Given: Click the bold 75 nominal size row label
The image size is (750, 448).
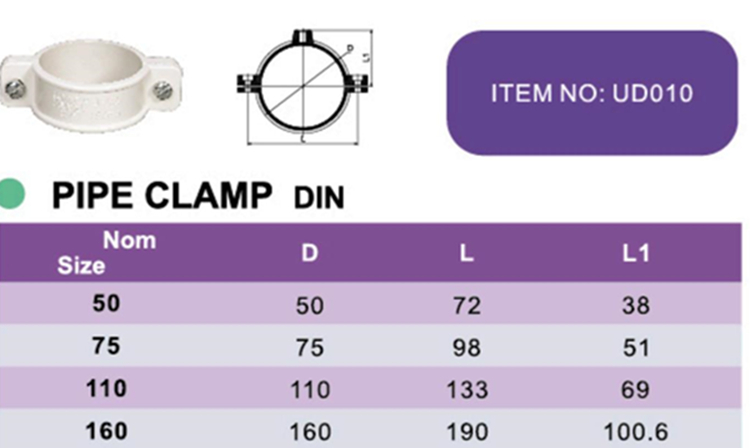Looking at the screenshot, I should point(106,347).
